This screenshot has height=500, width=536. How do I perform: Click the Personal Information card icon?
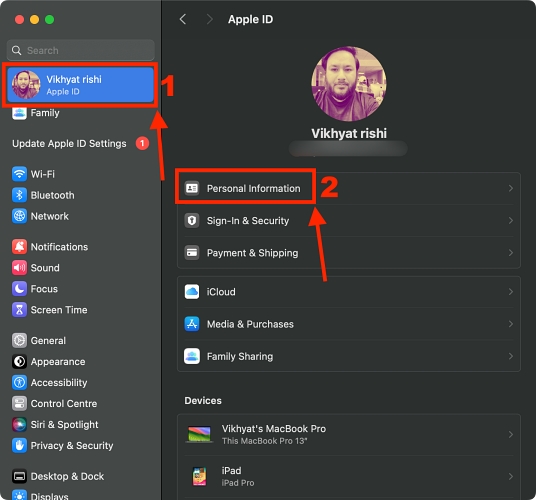[x=192, y=188]
